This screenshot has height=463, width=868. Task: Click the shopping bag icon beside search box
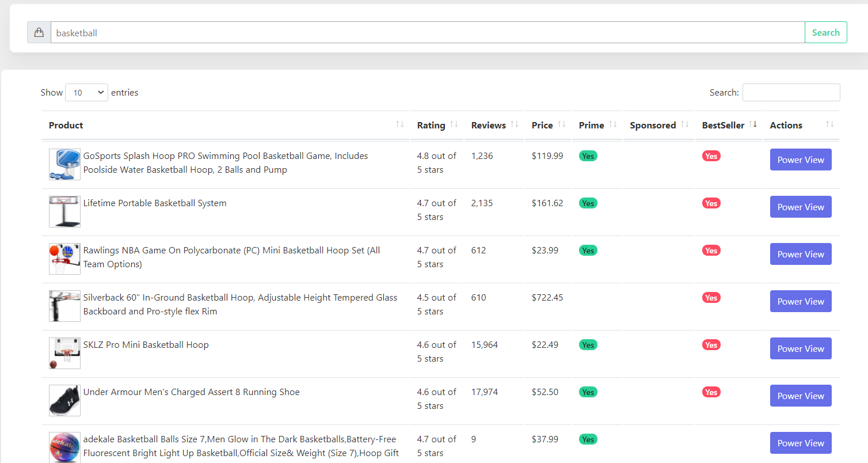tap(39, 33)
